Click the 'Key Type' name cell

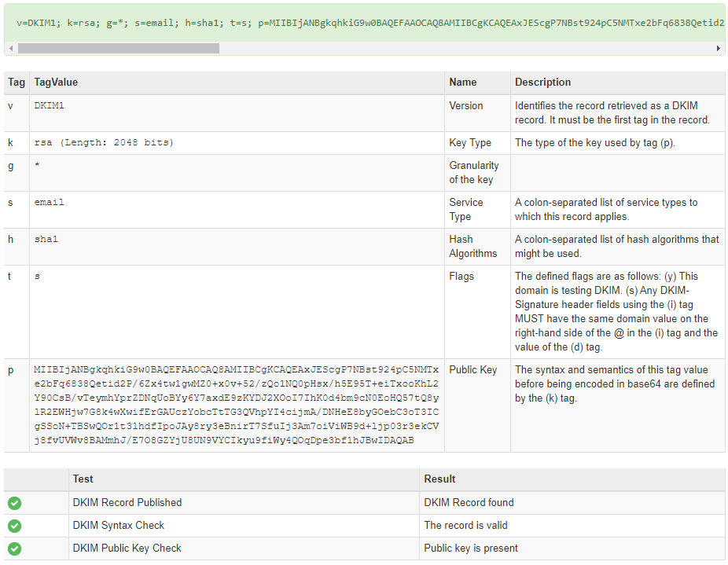[x=470, y=142]
